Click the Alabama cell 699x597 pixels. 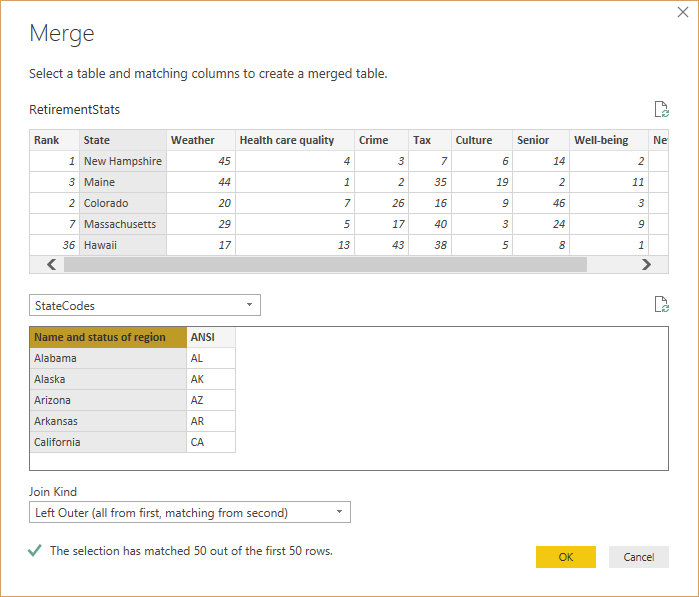[108, 358]
